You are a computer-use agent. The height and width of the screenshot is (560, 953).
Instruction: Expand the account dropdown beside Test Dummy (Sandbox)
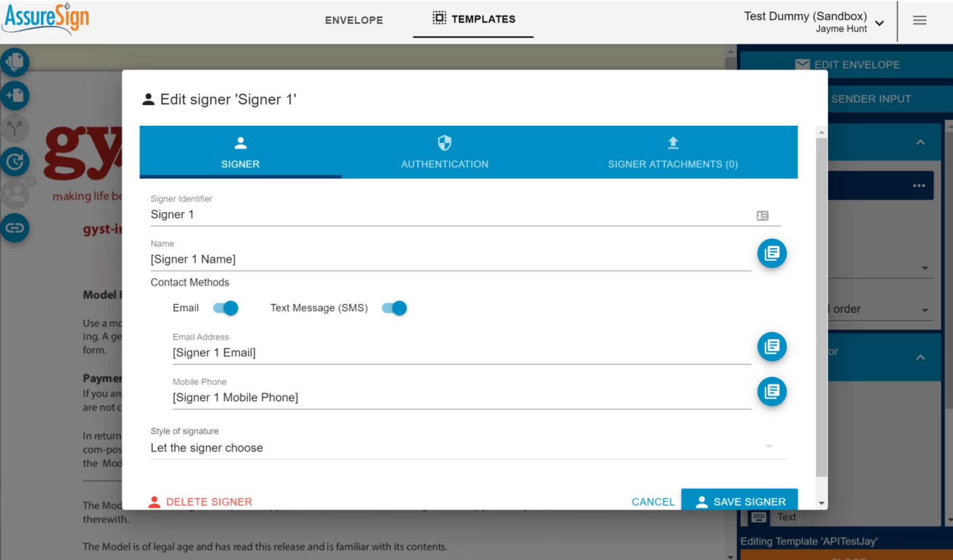point(880,23)
